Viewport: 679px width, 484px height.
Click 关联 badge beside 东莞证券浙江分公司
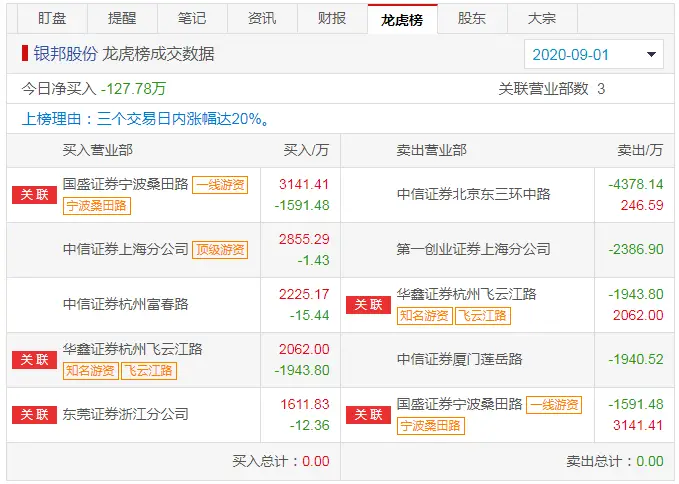click(x=34, y=415)
